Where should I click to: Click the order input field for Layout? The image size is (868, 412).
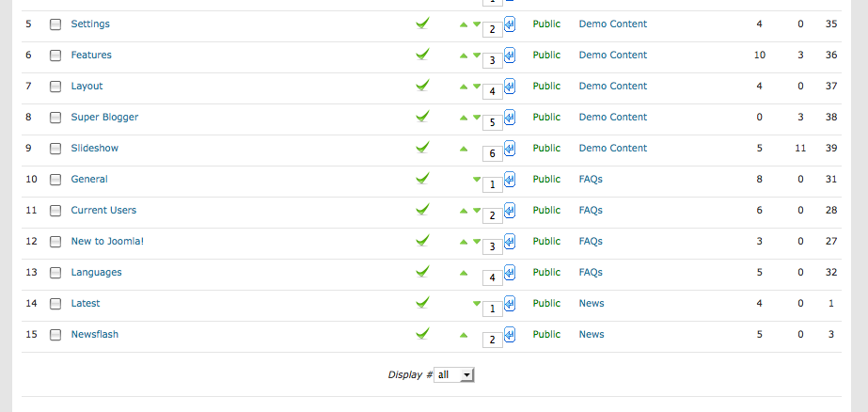click(x=493, y=92)
